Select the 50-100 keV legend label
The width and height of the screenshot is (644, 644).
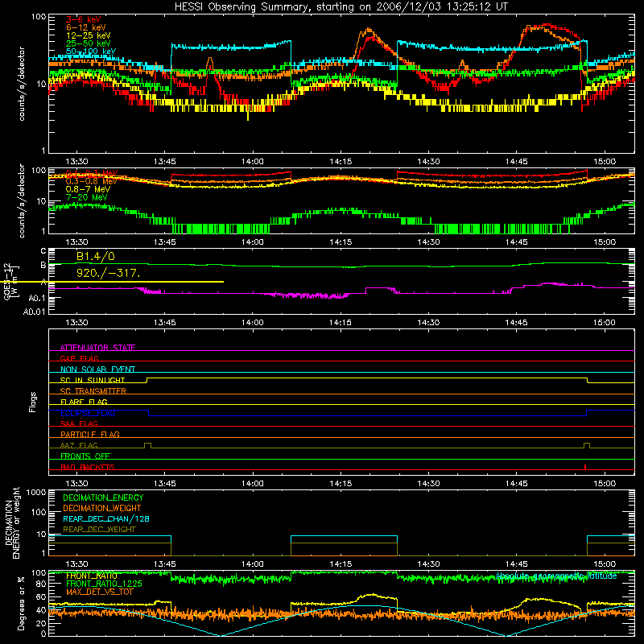[x=91, y=52]
